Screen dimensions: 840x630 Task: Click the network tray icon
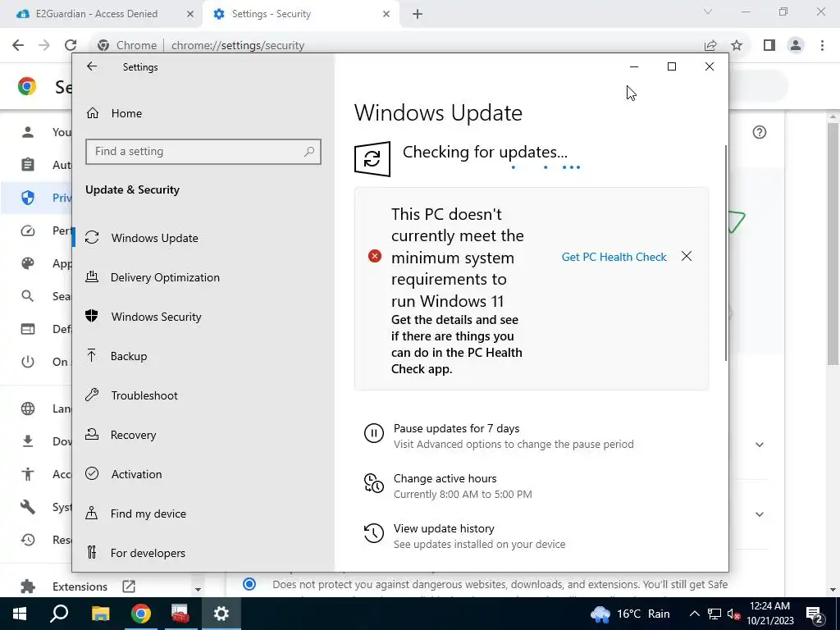[714, 614]
